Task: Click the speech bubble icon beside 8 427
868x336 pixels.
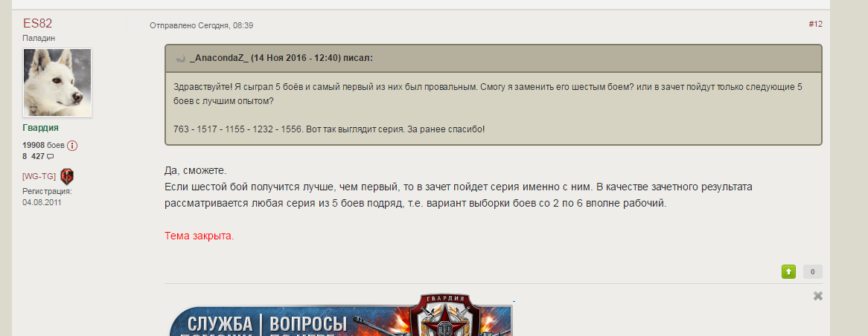Action: click(x=51, y=157)
